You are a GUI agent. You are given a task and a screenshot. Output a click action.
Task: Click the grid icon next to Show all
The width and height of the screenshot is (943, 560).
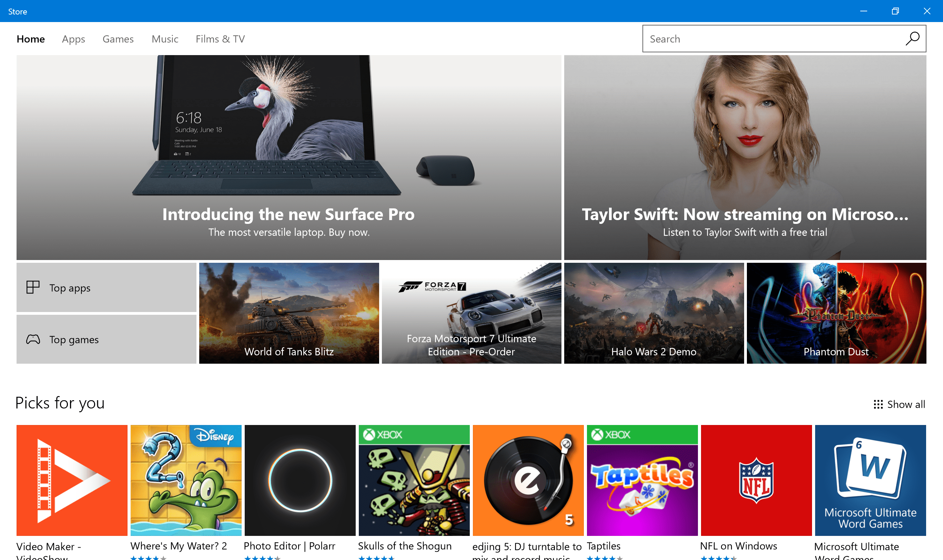[878, 404]
